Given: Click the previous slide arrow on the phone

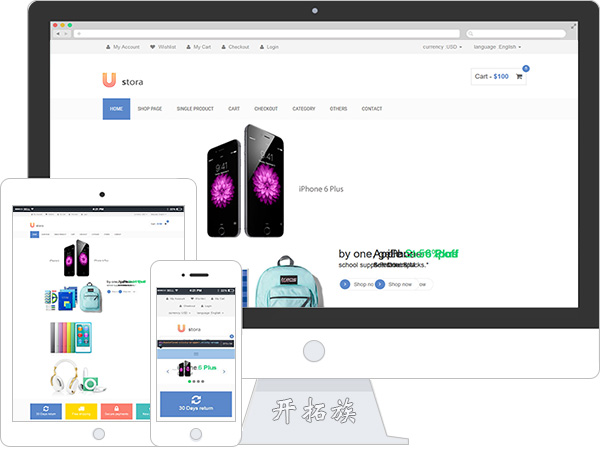Looking at the screenshot, I should click(168, 371).
